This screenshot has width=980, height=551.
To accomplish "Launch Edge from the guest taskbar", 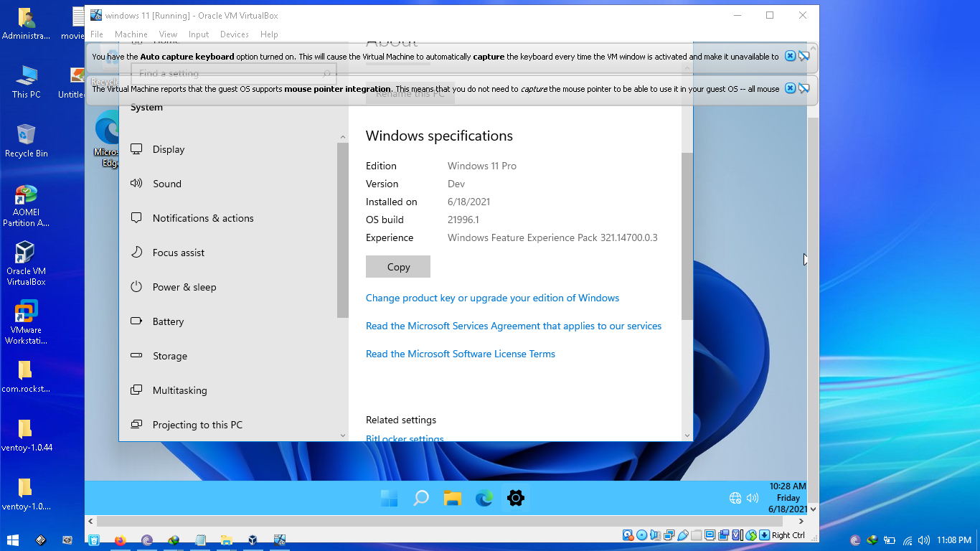I will (484, 498).
